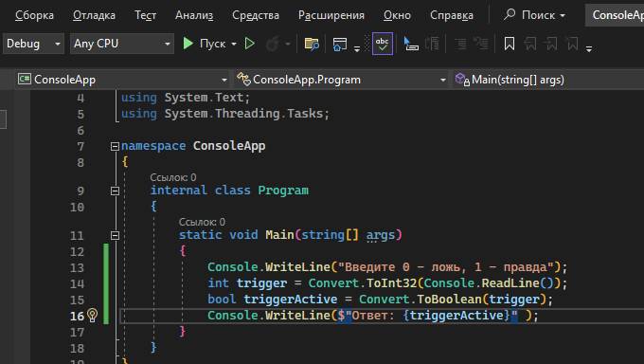Image resolution: width=644 pixels, height=364 pixels.
Task: Open the Справка menu
Action: (452, 15)
